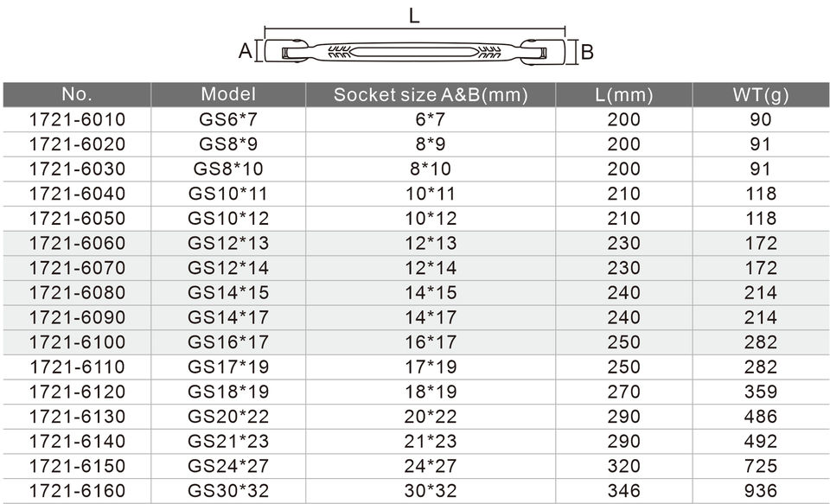830x504 pixels.
Task: Select part number 1721-6140
Action: click(x=77, y=442)
